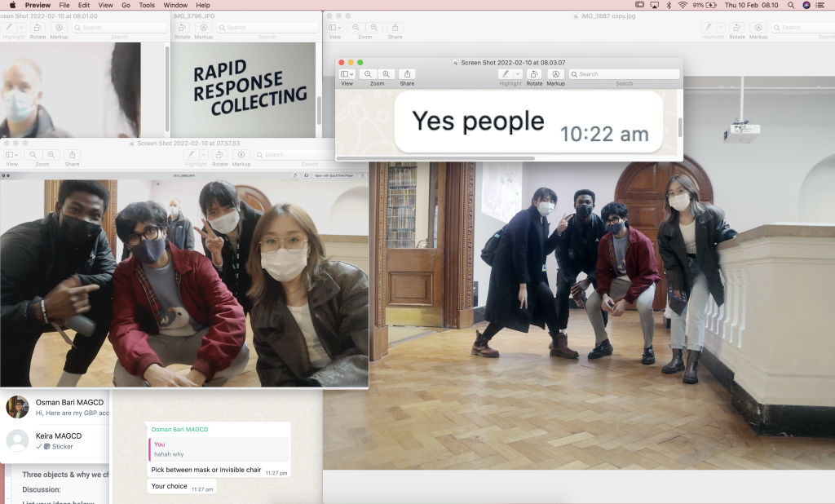Viewport: 835px width, 504px height.
Task: Open the Apple menu
Action: click(12, 5)
